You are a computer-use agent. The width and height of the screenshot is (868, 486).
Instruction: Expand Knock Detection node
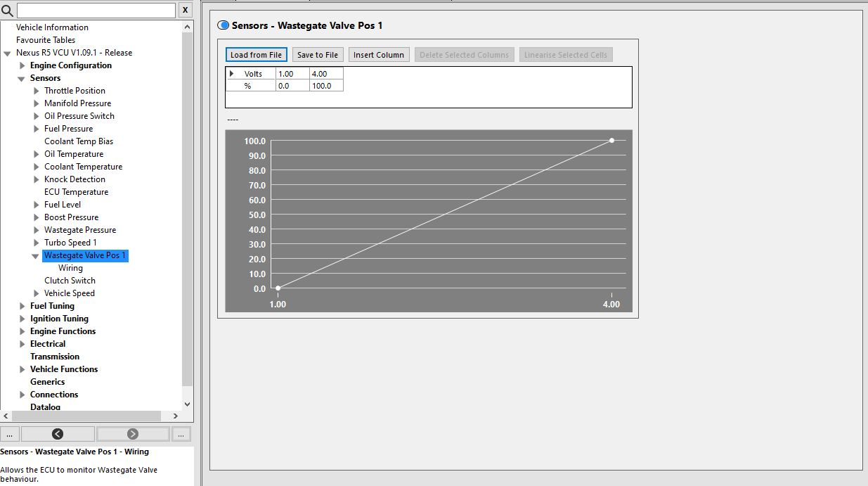(x=37, y=179)
